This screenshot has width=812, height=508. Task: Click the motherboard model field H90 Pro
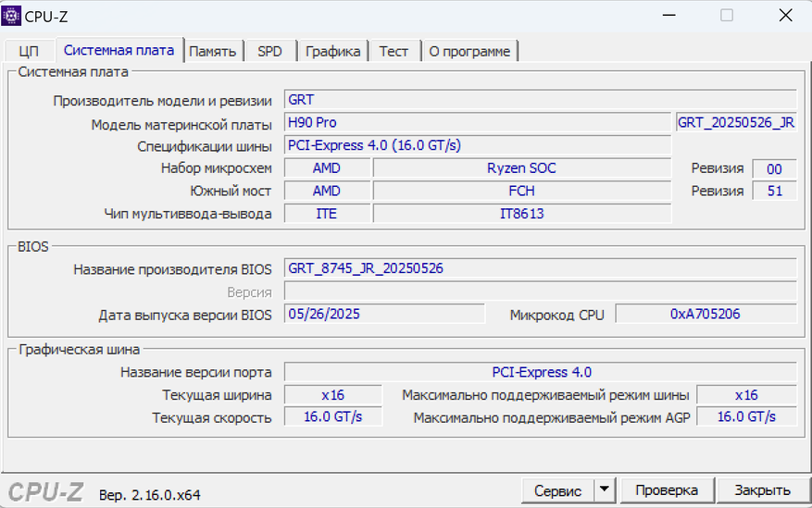(x=478, y=122)
